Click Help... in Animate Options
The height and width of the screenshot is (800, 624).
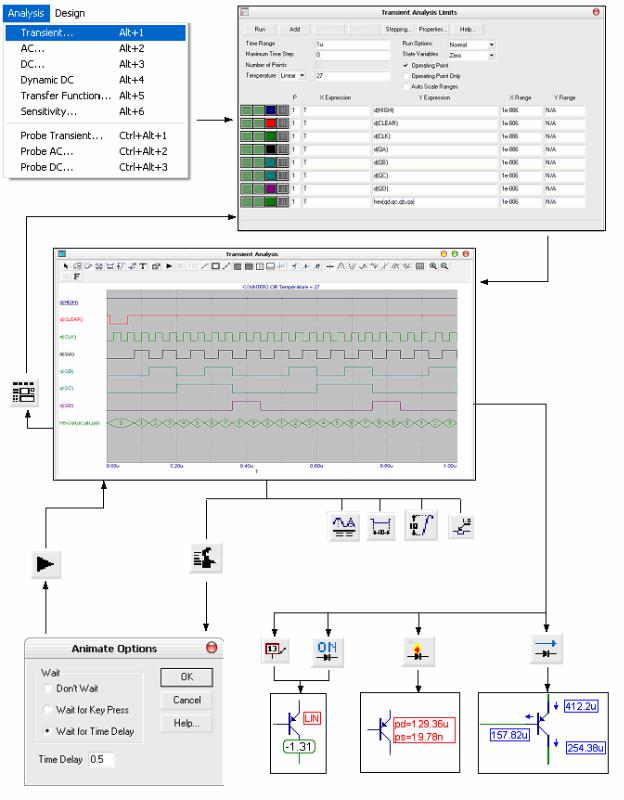(x=187, y=723)
